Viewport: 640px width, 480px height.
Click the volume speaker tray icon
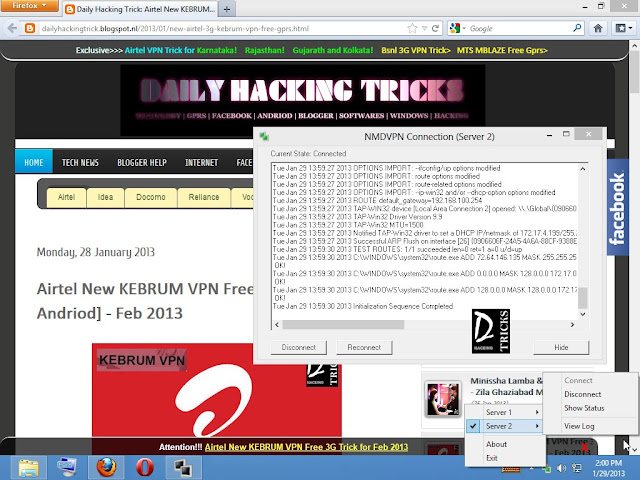point(562,468)
